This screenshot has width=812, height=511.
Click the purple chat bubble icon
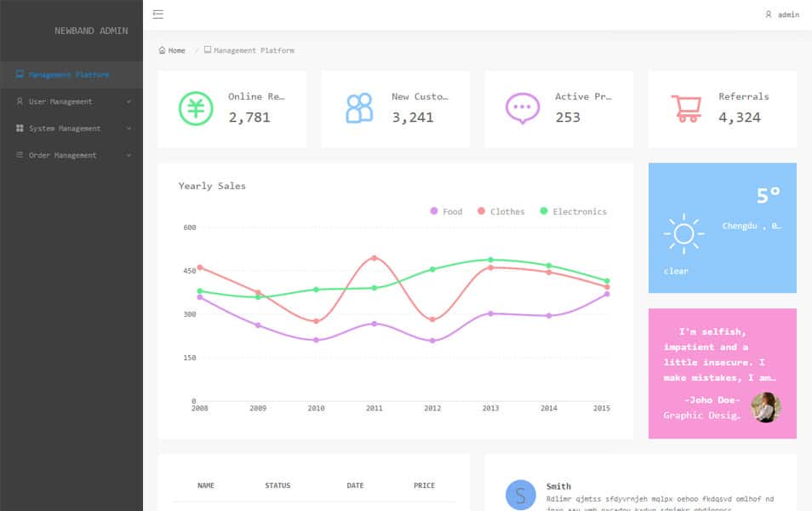point(523,108)
